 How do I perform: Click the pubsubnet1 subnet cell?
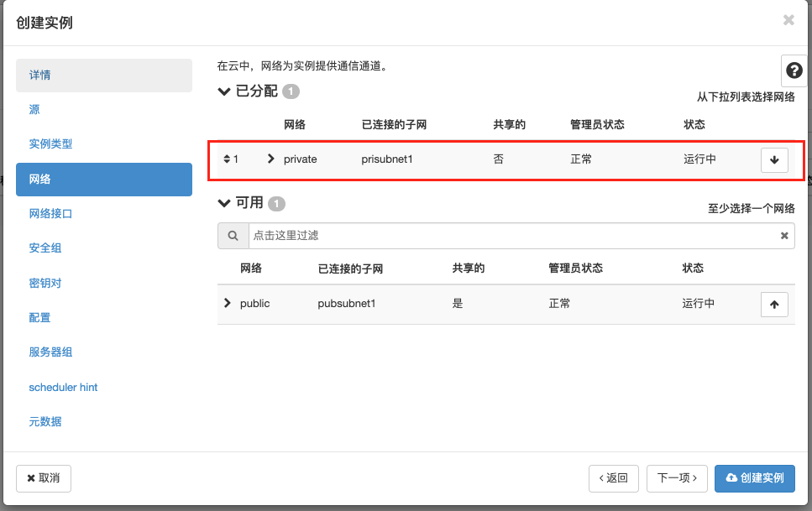347,304
